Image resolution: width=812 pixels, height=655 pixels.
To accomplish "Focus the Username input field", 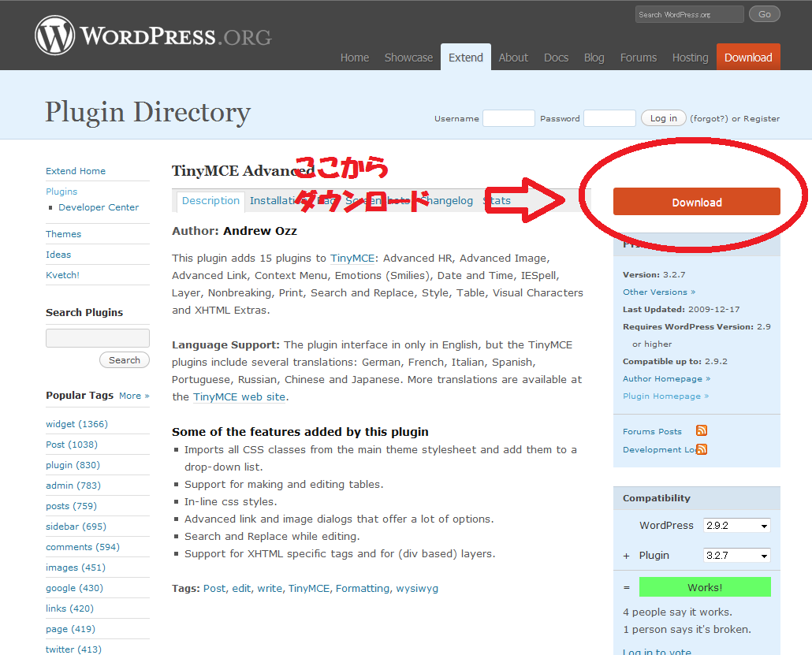I will tap(508, 118).
